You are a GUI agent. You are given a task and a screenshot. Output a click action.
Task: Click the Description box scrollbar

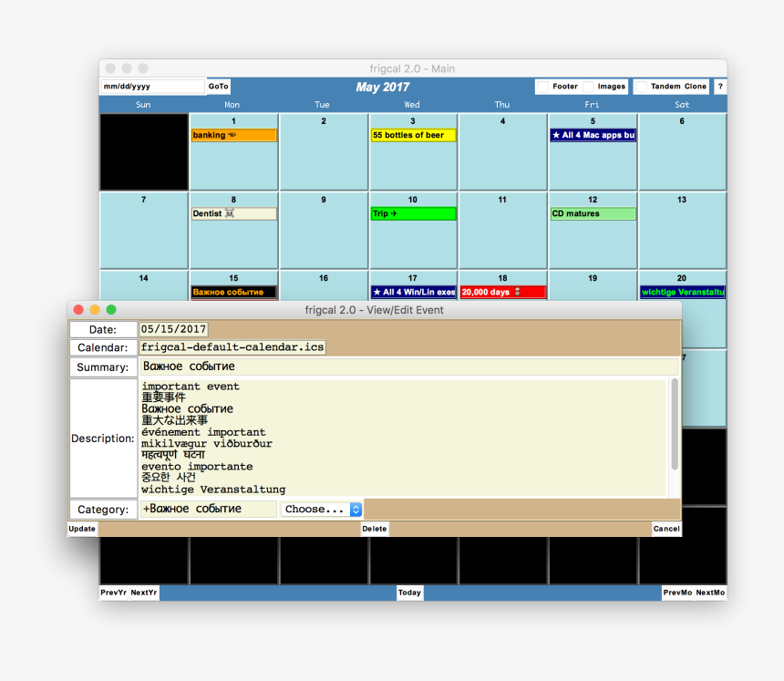pos(675,424)
